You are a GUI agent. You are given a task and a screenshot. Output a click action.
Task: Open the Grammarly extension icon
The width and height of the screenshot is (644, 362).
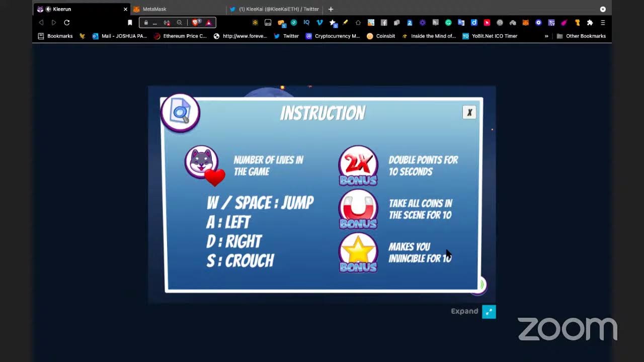click(x=448, y=23)
